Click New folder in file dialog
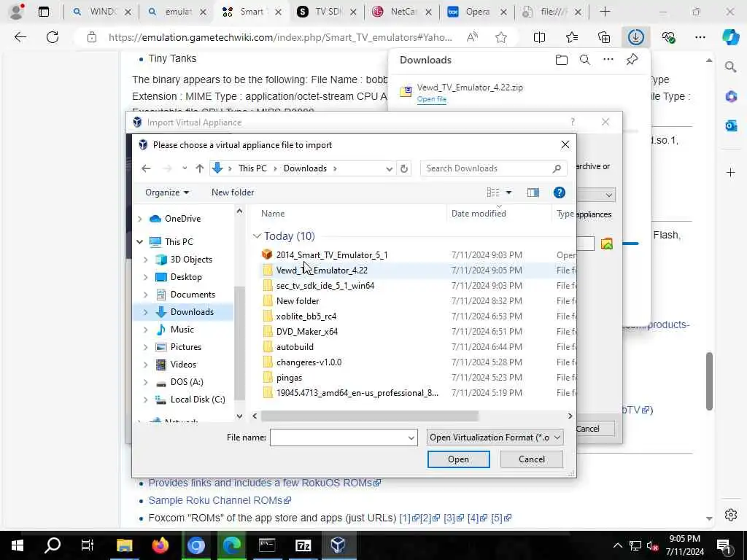 233,192
